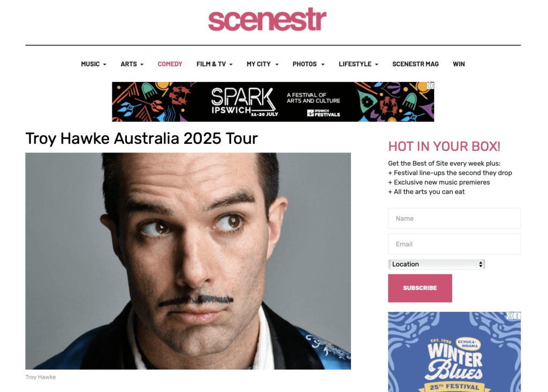The width and height of the screenshot is (548, 392).
Task: Expand the Music menu arrow
Action: click(x=105, y=65)
